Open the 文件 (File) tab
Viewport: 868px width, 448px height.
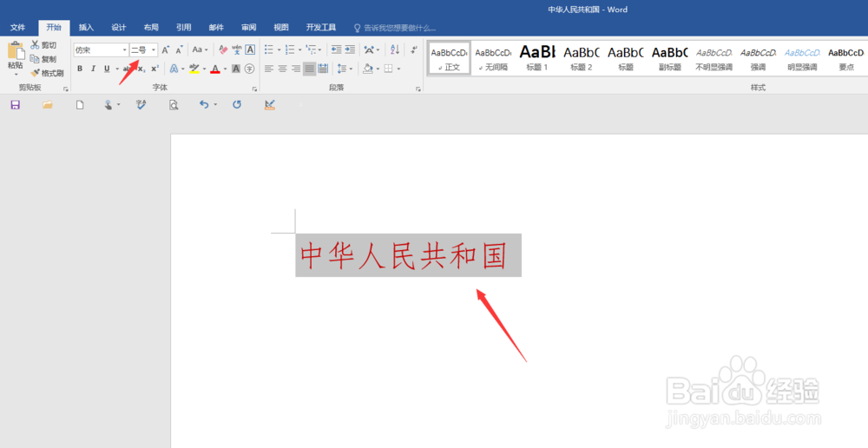pyautogui.click(x=17, y=27)
